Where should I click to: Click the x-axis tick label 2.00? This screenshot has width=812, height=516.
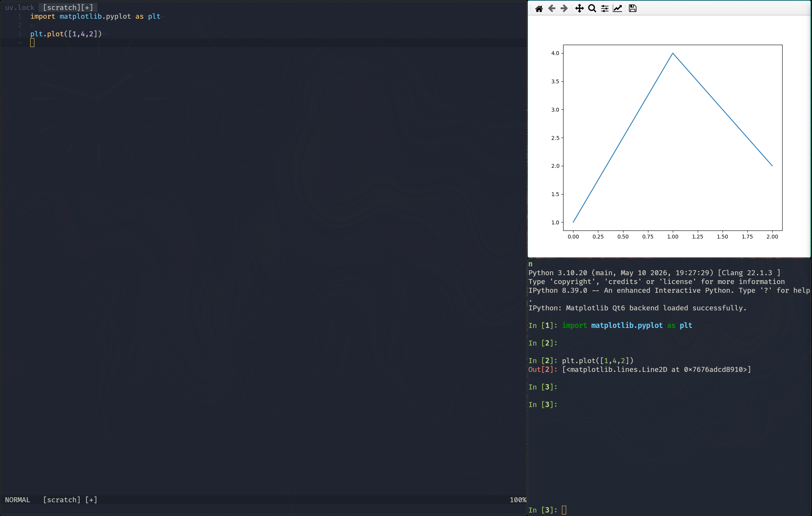click(x=772, y=237)
